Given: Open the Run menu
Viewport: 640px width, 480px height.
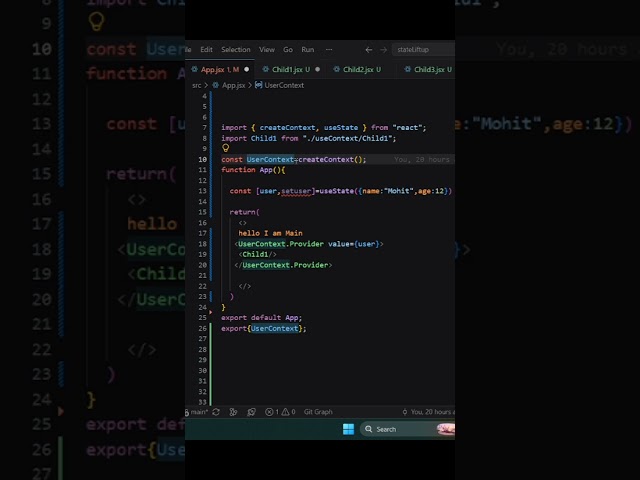Looking at the screenshot, I should (308, 49).
